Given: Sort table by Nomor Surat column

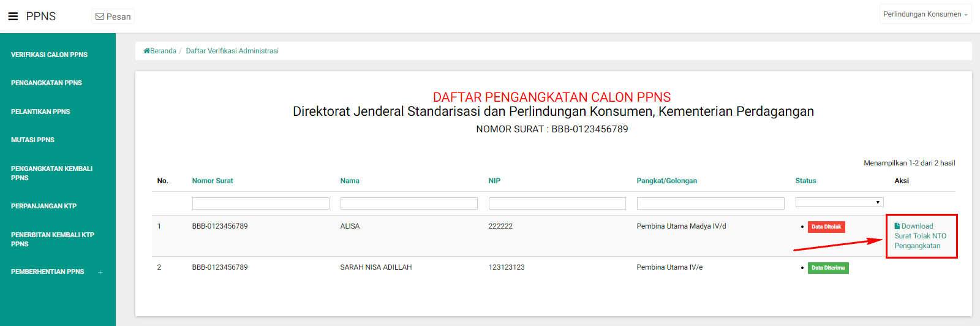Looking at the screenshot, I should coord(213,181).
